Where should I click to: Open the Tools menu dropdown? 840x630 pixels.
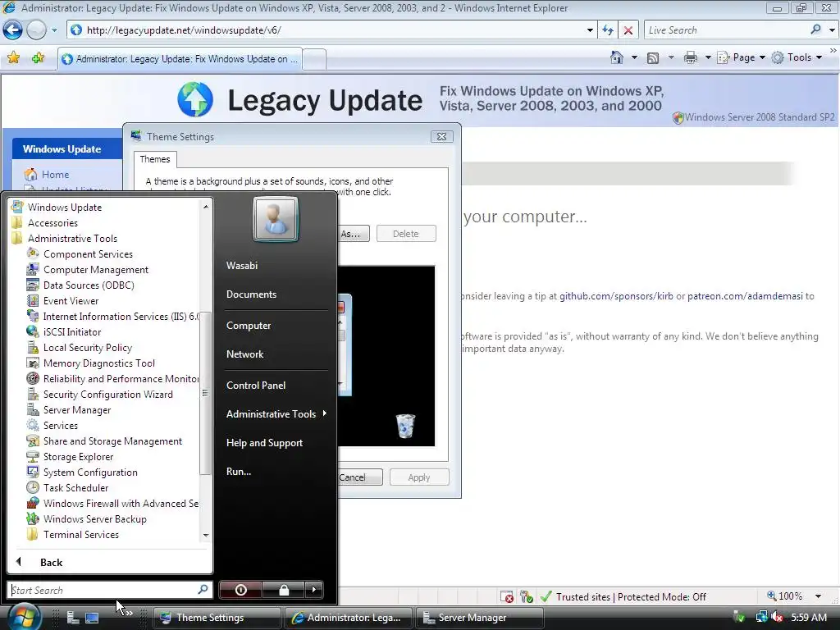[797, 57]
